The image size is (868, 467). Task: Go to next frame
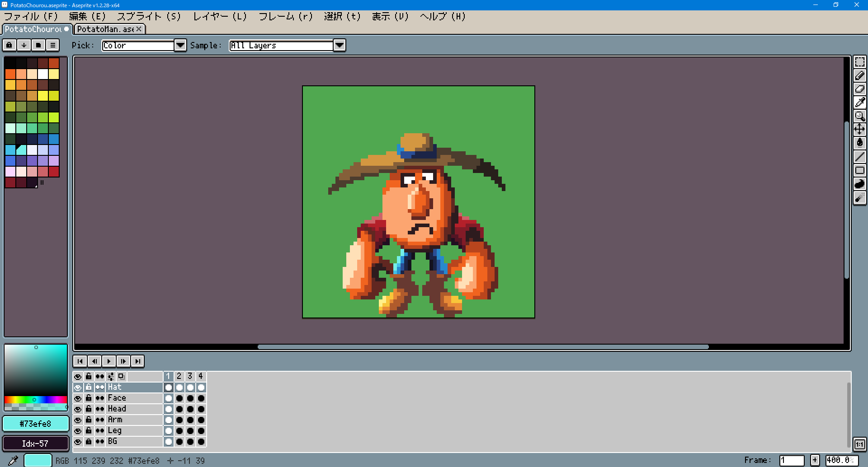click(123, 361)
